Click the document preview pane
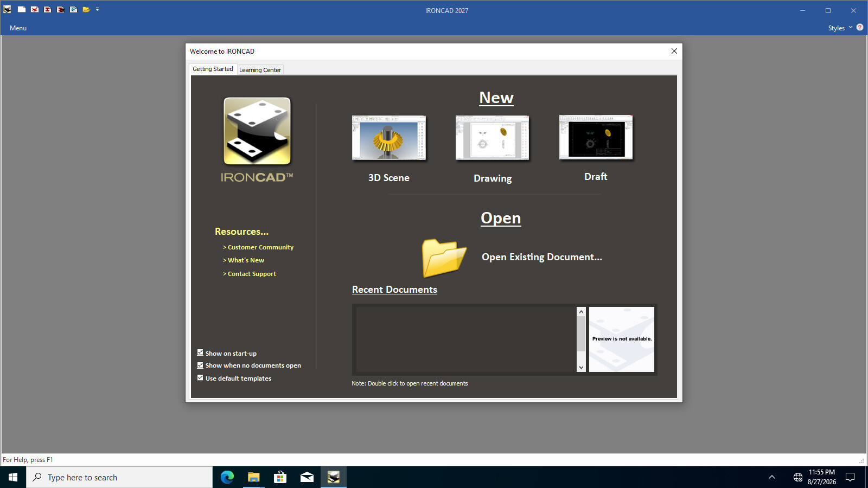Viewport: 868px width, 488px height. coord(622,339)
